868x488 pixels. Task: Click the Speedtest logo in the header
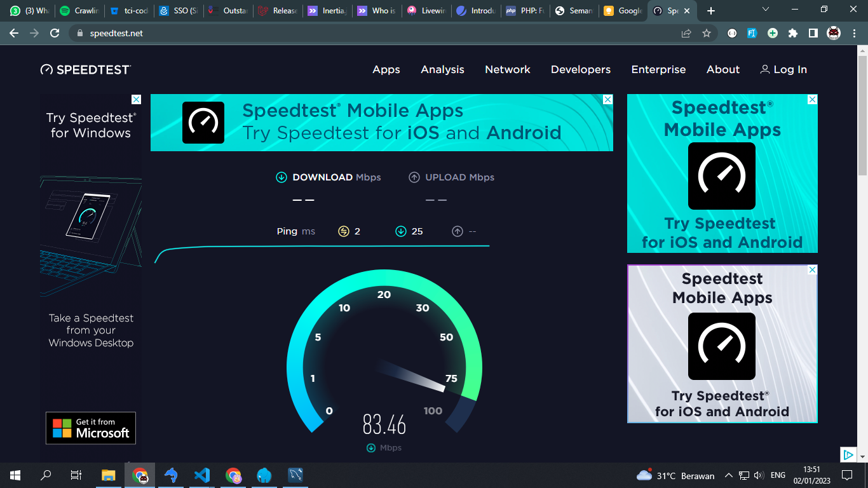(x=86, y=69)
